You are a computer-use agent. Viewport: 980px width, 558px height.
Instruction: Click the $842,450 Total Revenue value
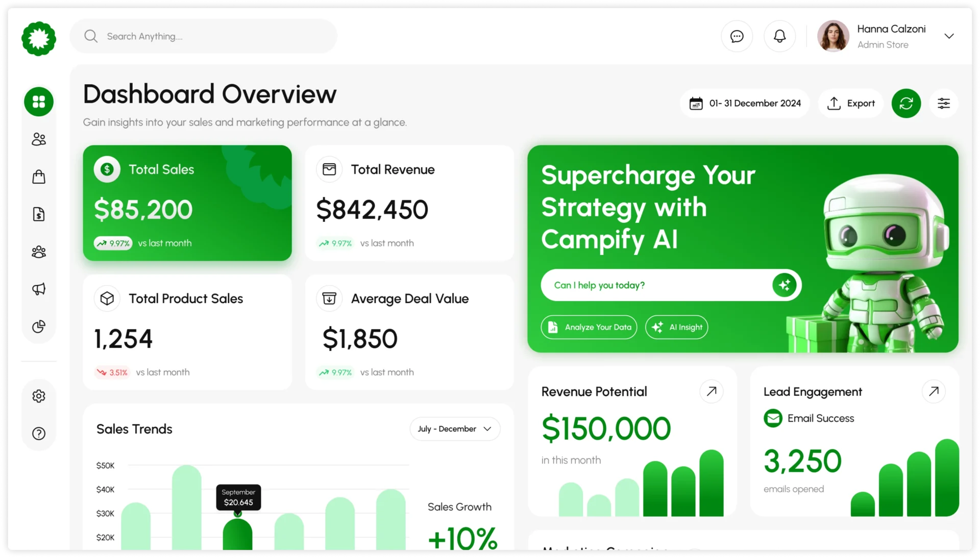[x=372, y=210]
